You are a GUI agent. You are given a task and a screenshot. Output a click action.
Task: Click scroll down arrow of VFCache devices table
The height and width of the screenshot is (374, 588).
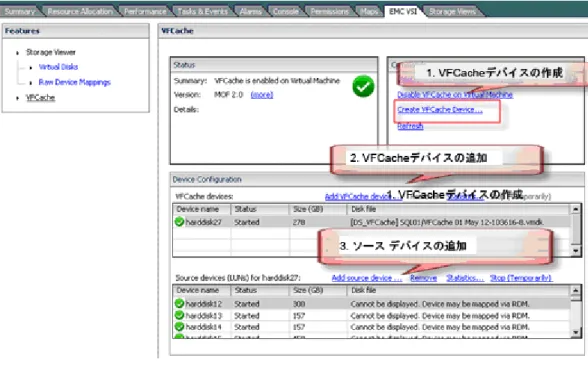coord(576,251)
